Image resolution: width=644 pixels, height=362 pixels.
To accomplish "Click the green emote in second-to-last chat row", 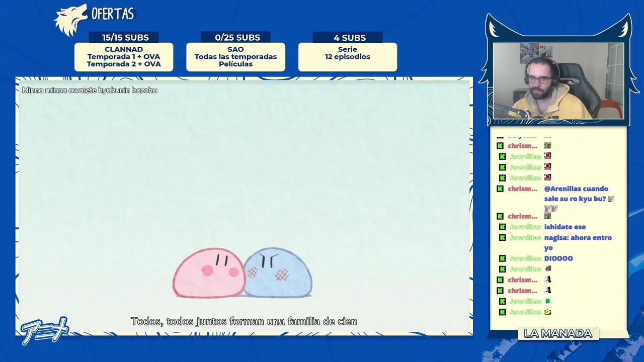I will click(548, 301).
